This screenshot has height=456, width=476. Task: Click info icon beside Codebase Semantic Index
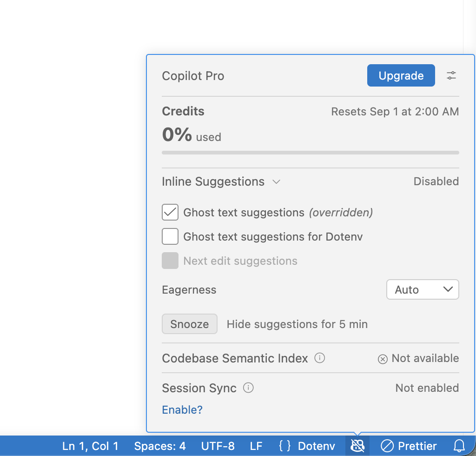point(319,358)
